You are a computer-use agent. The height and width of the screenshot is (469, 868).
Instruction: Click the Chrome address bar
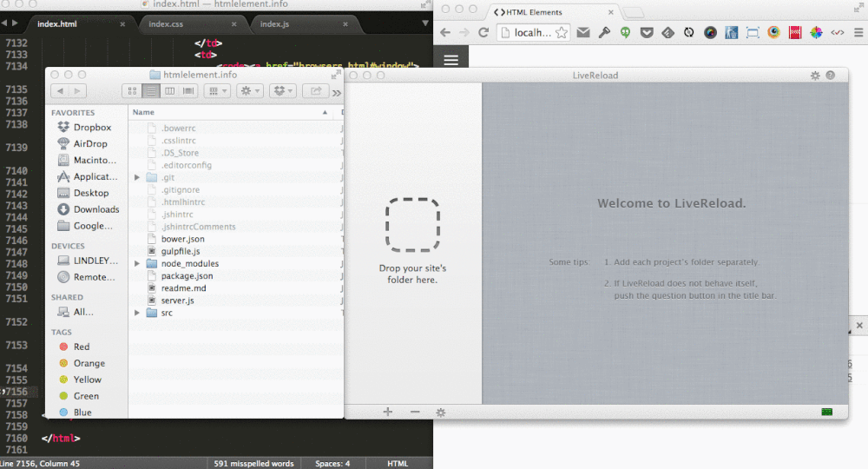point(531,33)
